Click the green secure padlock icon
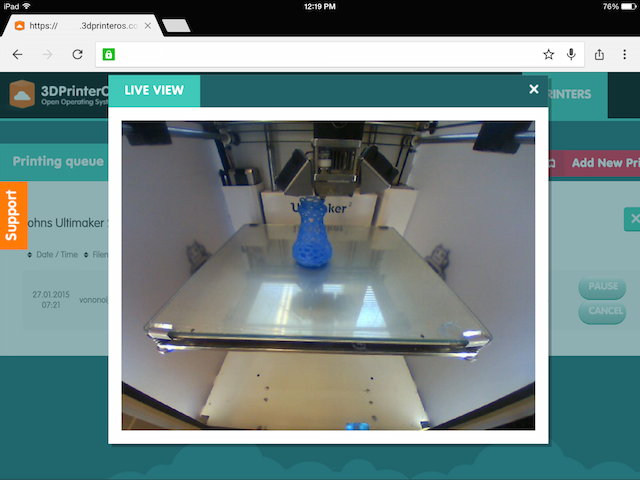Viewport: 640px width, 480px height. pyautogui.click(x=109, y=54)
